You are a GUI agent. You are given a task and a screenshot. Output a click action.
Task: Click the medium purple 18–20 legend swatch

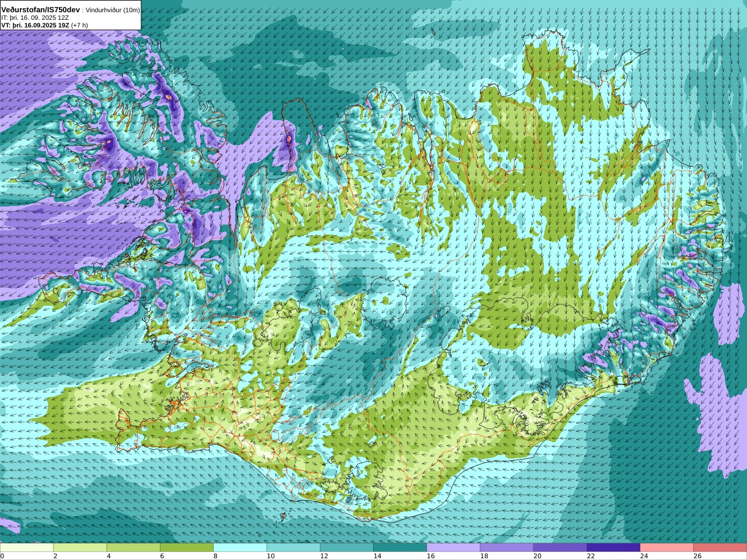tap(507, 548)
